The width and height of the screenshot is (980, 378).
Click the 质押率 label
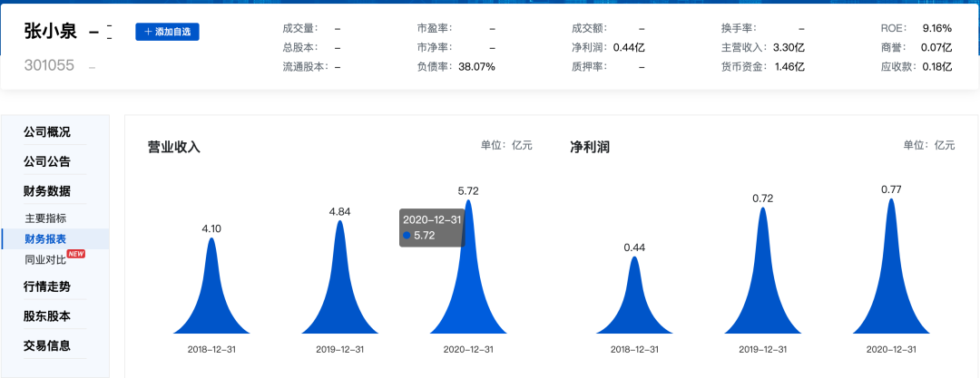click(590, 67)
